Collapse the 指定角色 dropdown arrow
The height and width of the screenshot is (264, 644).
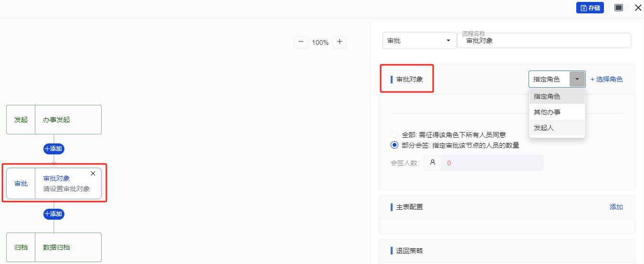coord(577,79)
